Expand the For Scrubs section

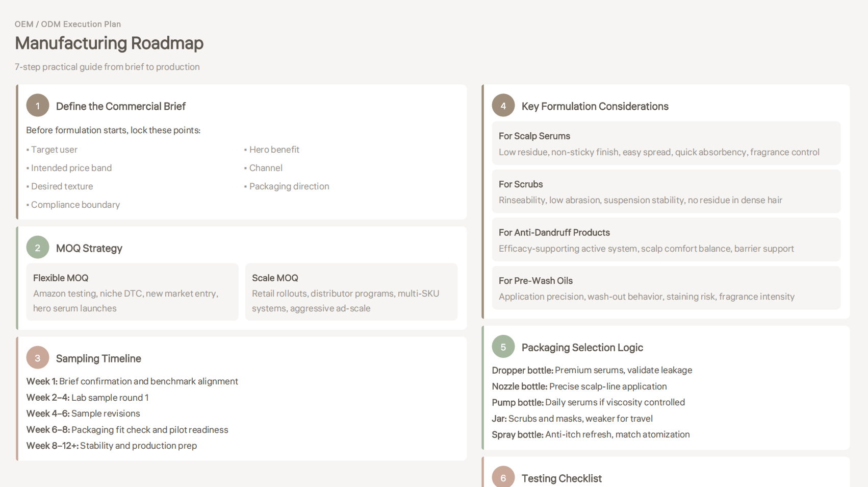point(666,191)
